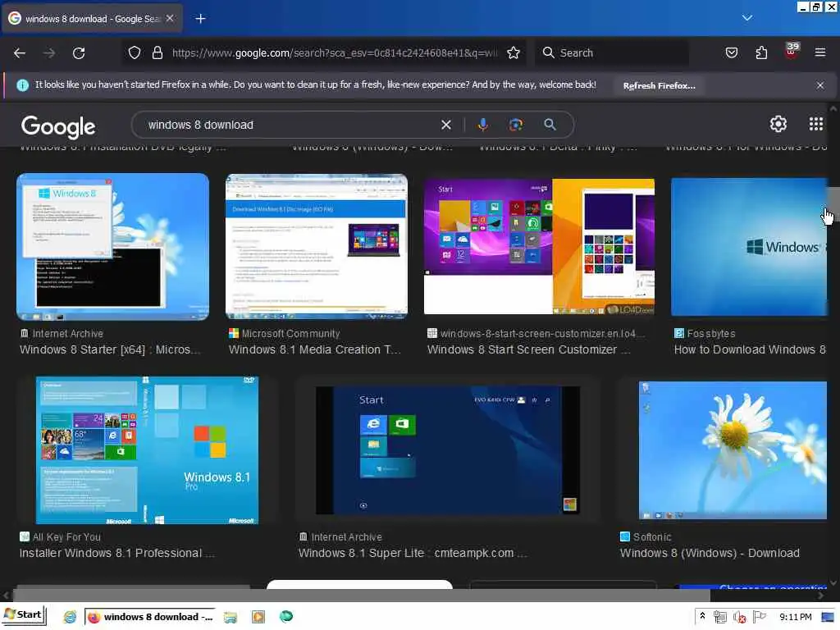Click the site security padlock icon
This screenshot has height=630, width=840.
click(x=157, y=52)
